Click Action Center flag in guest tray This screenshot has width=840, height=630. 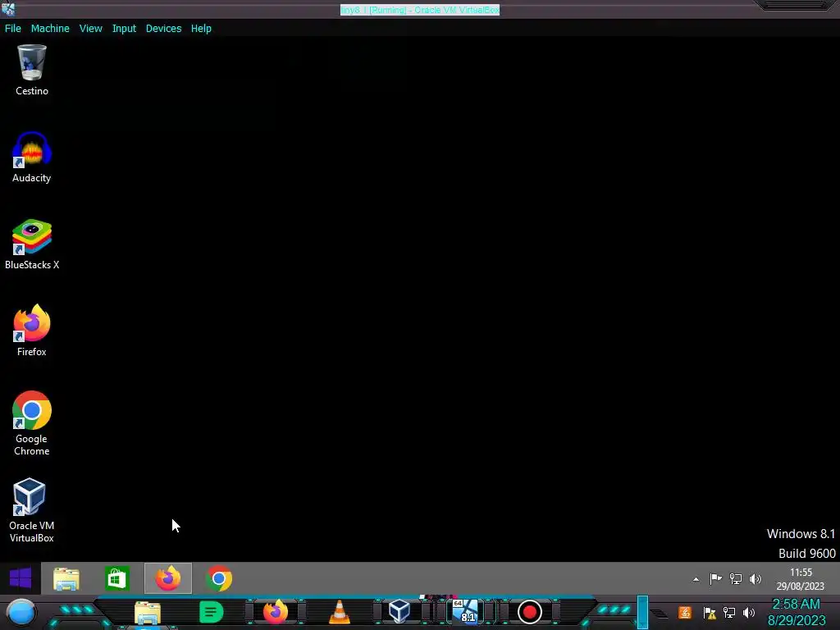[x=715, y=578]
